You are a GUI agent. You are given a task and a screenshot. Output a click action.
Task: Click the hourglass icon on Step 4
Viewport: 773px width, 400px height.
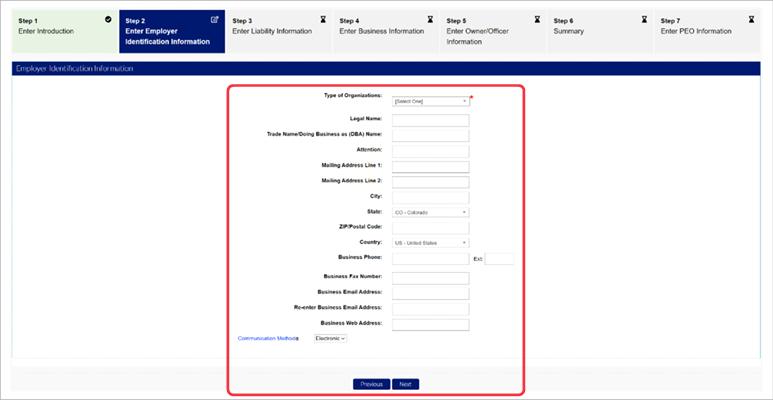[x=429, y=19]
